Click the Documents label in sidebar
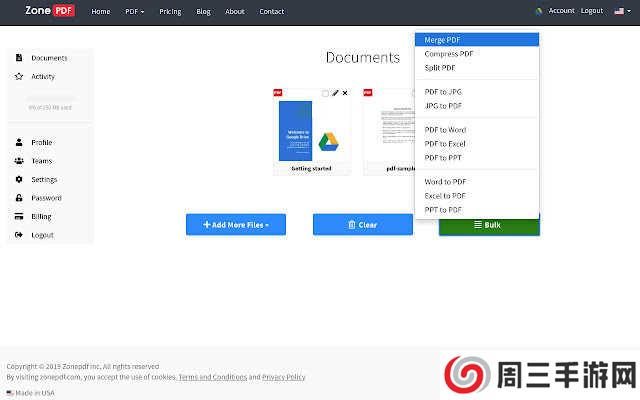The height and width of the screenshot is (400, 640). click(x=49, y=58)
